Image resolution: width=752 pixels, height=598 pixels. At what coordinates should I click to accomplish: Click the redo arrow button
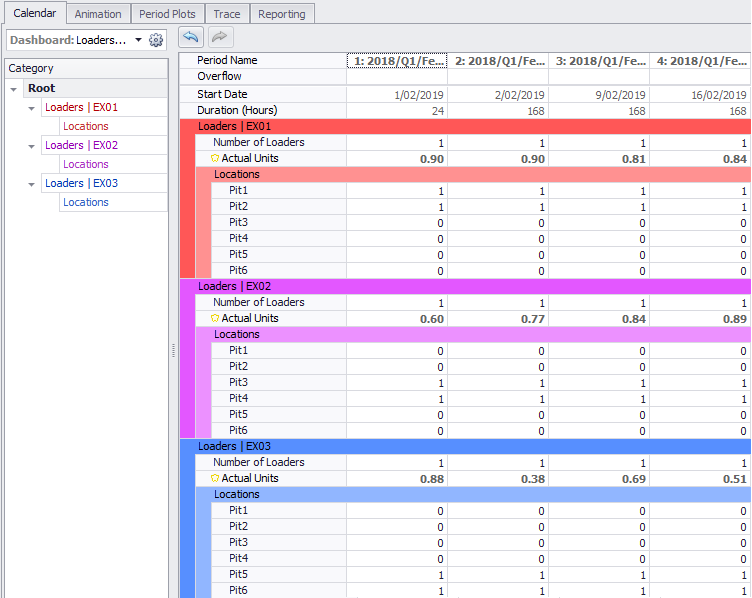pos(219,37)
